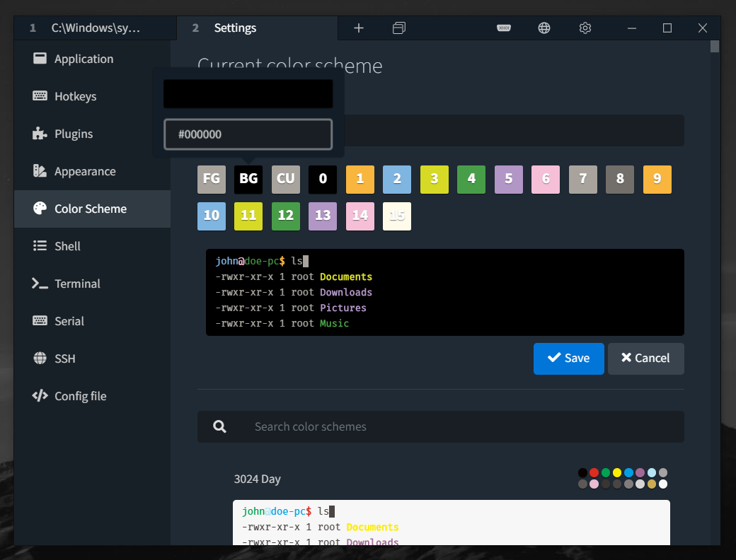
Task: Open the Config file section
Action: [77, 396]
